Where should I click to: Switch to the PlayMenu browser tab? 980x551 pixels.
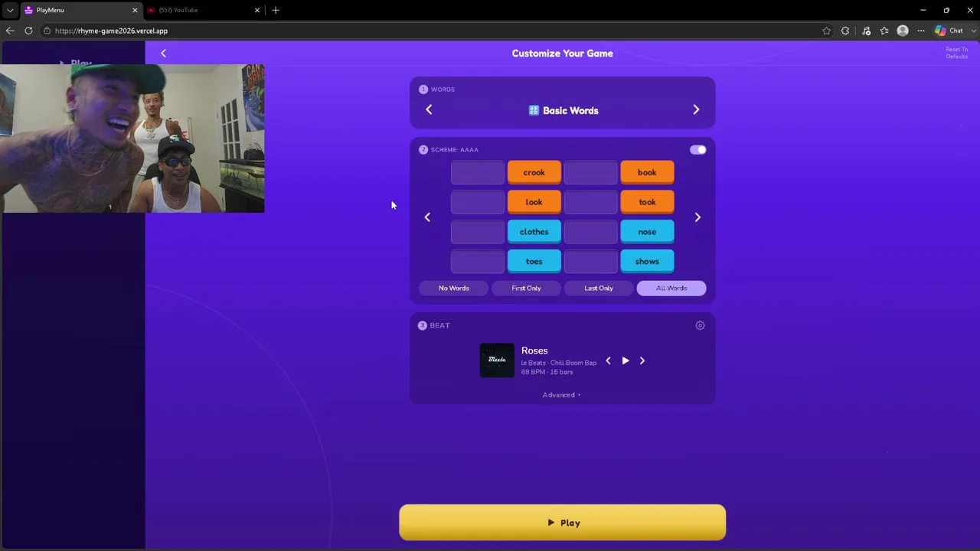point(77,10)
